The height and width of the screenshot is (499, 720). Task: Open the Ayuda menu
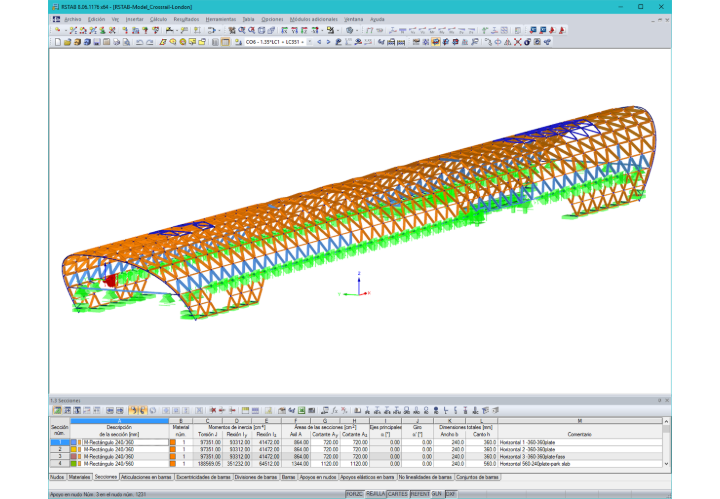coord(377,19)
